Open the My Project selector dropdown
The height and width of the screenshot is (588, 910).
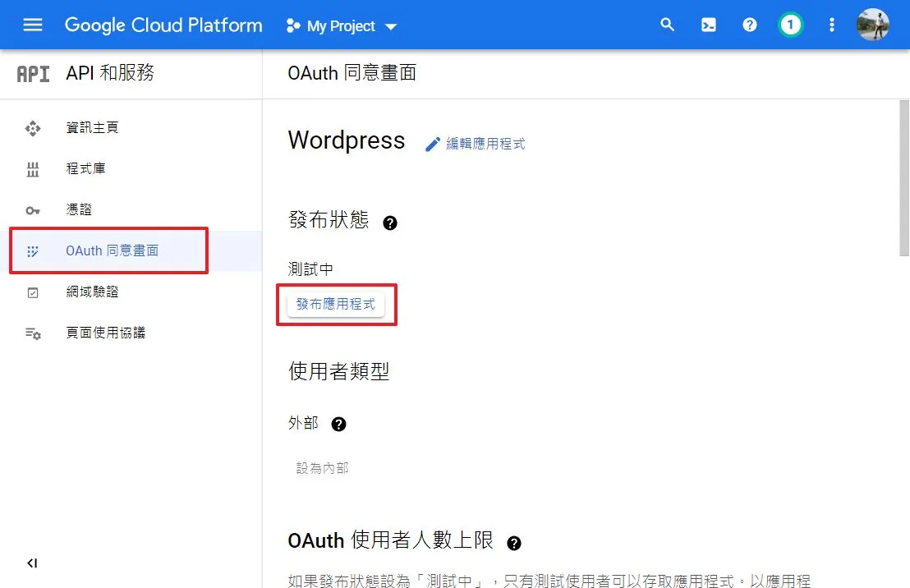click(342, 26)
